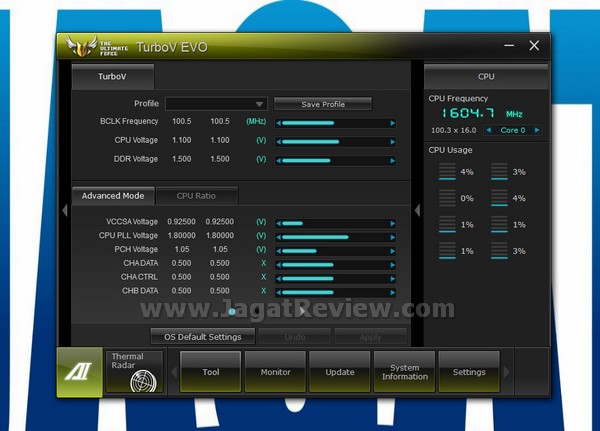This screenshot has width=600, height=431.
Task: Open the Settings menu
Action: click(469, 372)
